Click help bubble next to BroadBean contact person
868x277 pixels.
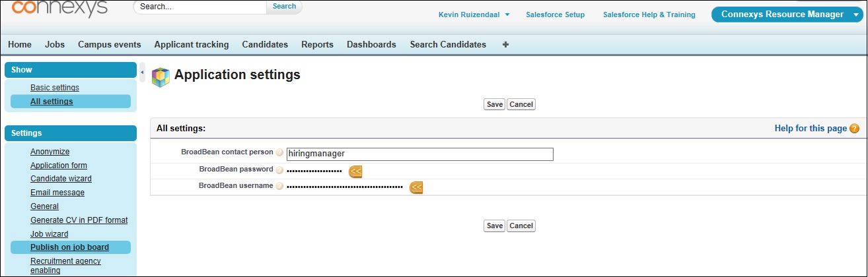click(x=279, y=153)
